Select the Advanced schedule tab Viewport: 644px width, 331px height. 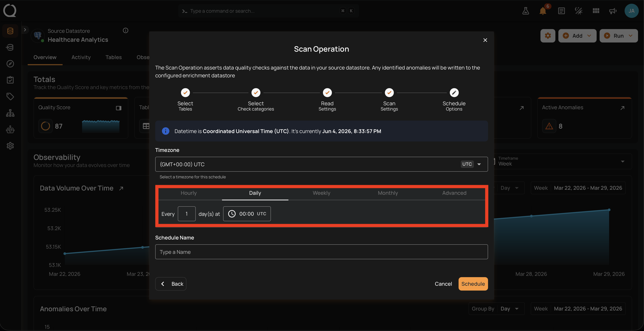tap(454, 193)
